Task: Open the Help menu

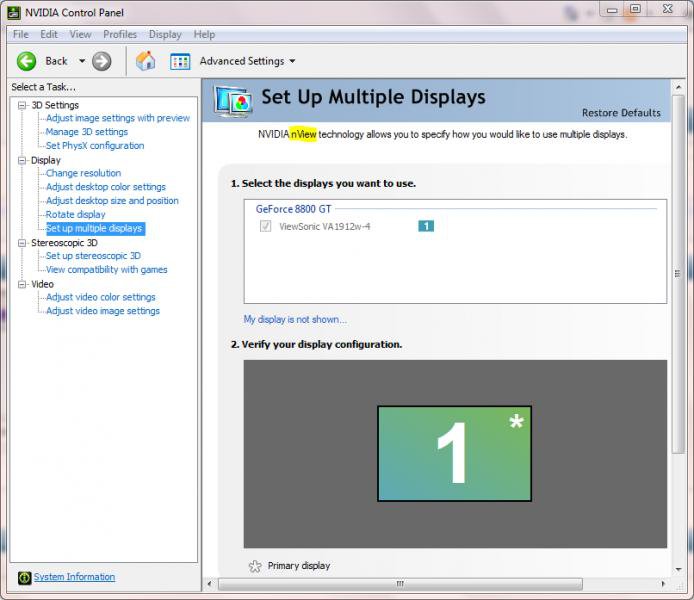Action: pos(204,35)
